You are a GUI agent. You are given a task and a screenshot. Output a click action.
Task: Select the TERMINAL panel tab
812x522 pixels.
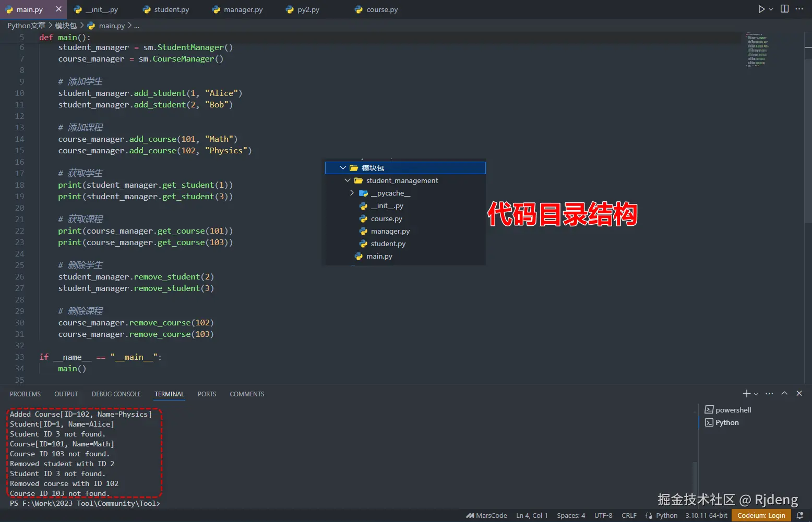coord(169,394)
